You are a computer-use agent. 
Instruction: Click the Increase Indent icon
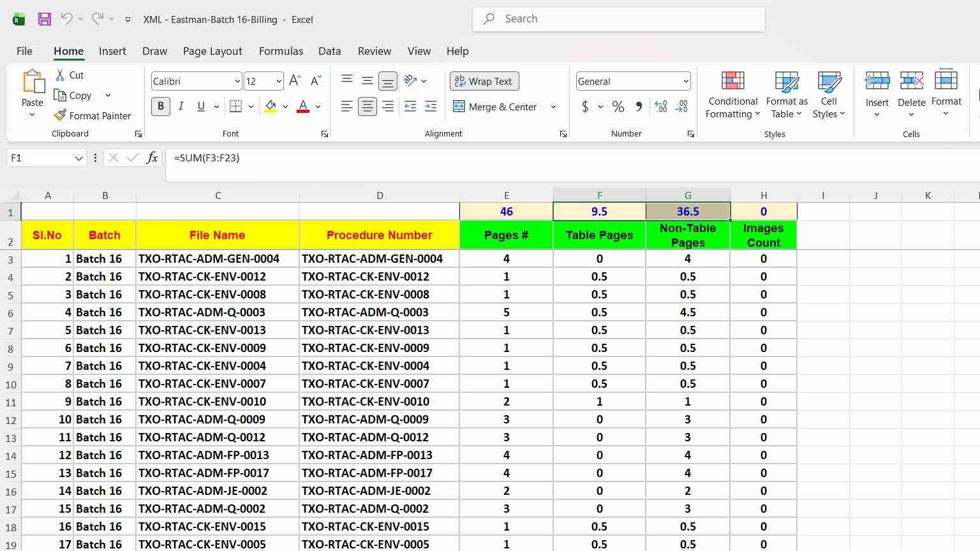click(x=431, y=107)
